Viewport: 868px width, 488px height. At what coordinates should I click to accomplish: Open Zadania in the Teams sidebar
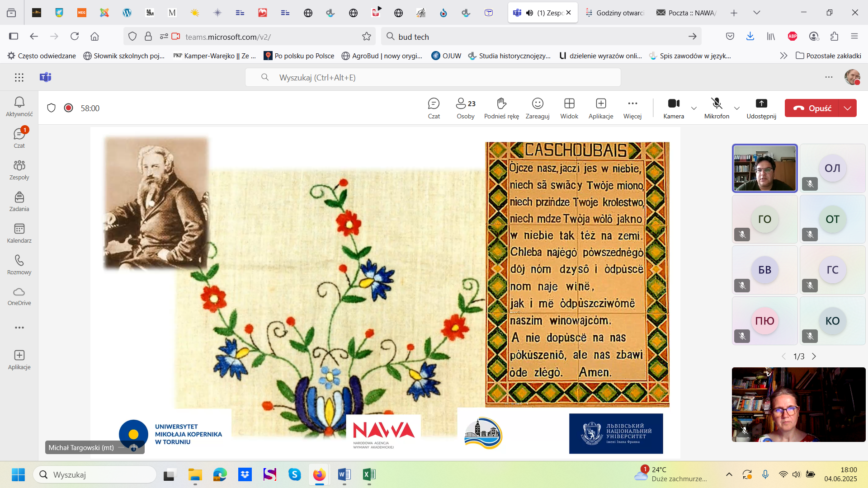19,201
